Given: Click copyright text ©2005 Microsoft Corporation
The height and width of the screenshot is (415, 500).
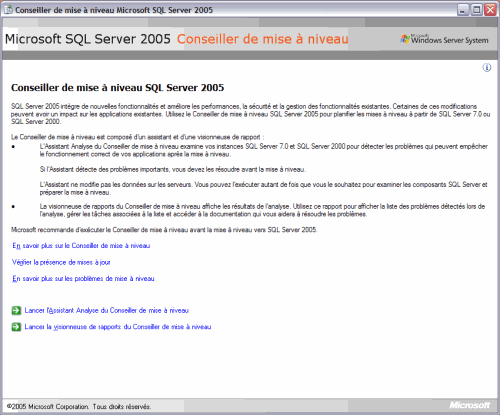Looking at the screenshot, I should click(79, 407).
